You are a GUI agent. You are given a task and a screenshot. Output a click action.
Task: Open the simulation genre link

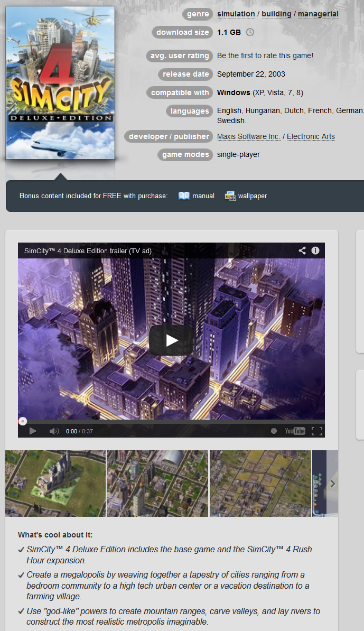[x=236, y=14]
